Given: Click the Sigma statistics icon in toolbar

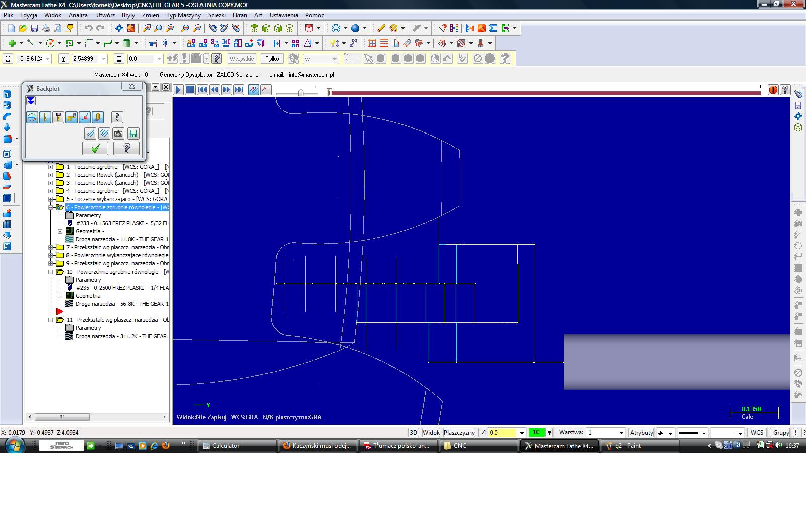Looking at the screenshot, I should tap(493, 29).
